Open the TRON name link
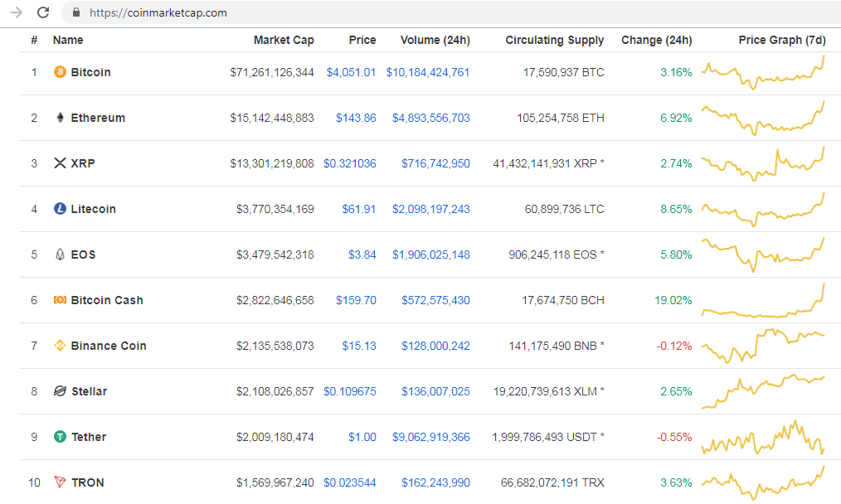Viewport: 841px width, 504px height. (x=87, y=482)
